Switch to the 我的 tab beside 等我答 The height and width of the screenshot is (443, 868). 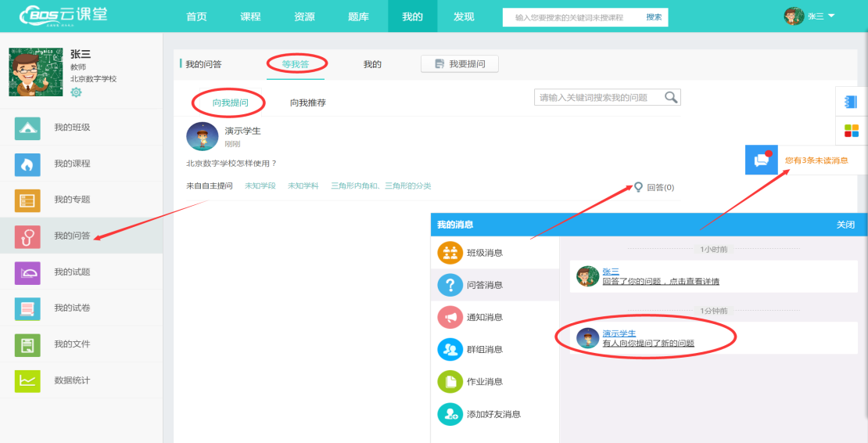coord(372,64)
